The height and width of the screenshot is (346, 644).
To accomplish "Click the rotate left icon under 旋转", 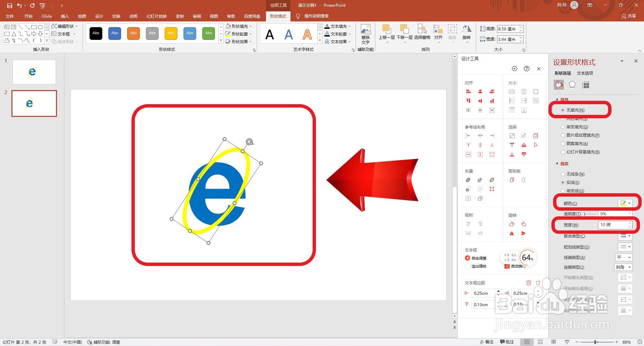I will pyautogui.click(x=512, y=224).
